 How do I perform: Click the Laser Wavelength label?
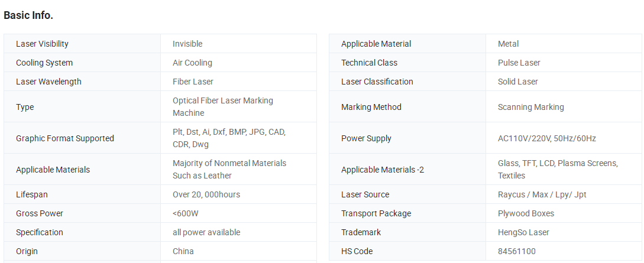pyautogui.click(x=48, y=82)
